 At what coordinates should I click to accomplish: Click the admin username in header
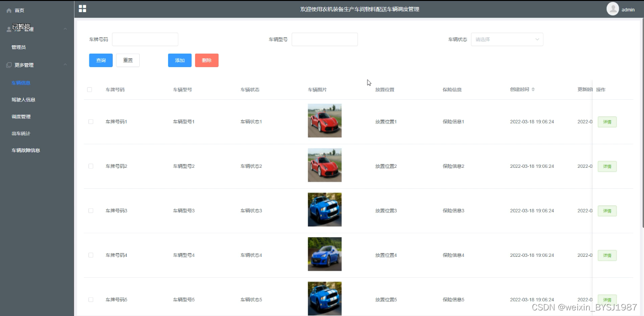click(x=628, y=10)
